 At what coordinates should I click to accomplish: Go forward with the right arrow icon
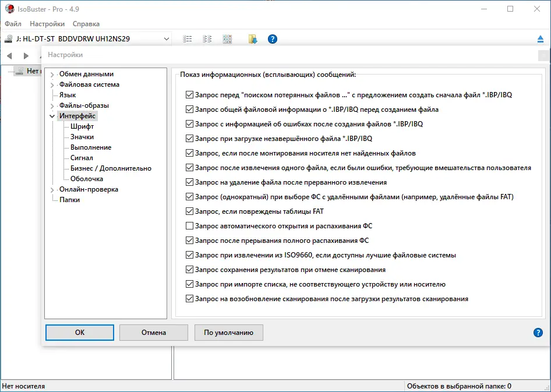(x=26, y=56)
